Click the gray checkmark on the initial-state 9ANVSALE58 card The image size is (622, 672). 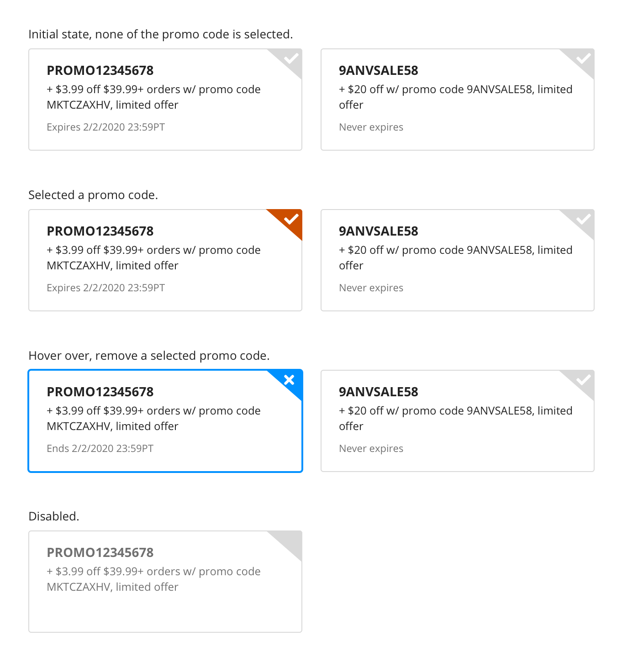coord(583,59)
